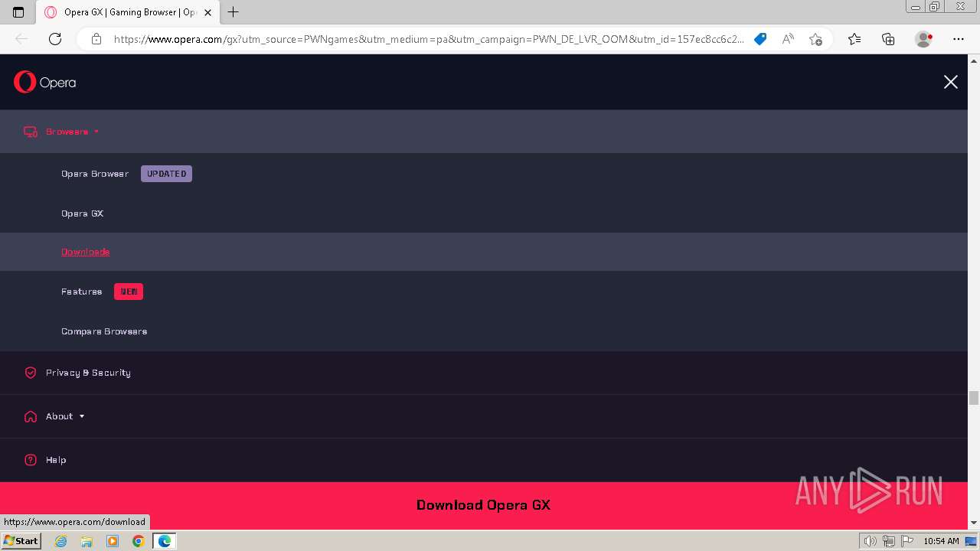Launch Google Chrome from taskbar
The image size is (980, 551).
click(139, 541)
